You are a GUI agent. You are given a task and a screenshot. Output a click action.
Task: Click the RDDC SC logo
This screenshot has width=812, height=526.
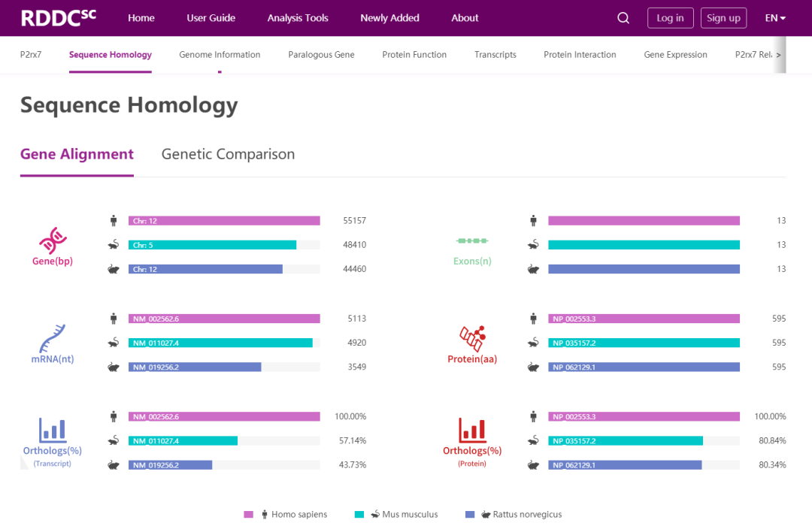tap(58, 18)
